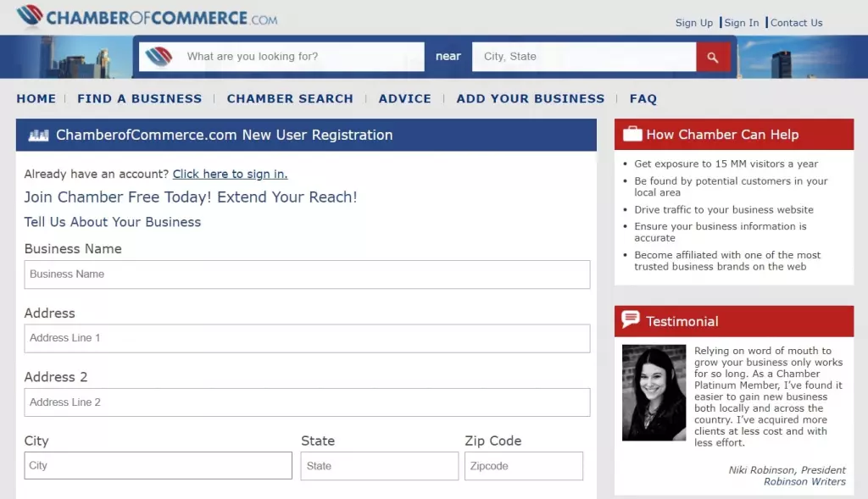Click 'Drive traffic to your business website' bullet
868x499 pixels.
[x=724, y=209]
